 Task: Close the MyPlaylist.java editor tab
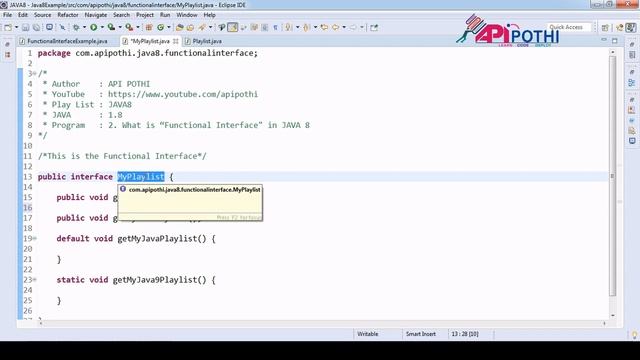[x=176, y=41]
